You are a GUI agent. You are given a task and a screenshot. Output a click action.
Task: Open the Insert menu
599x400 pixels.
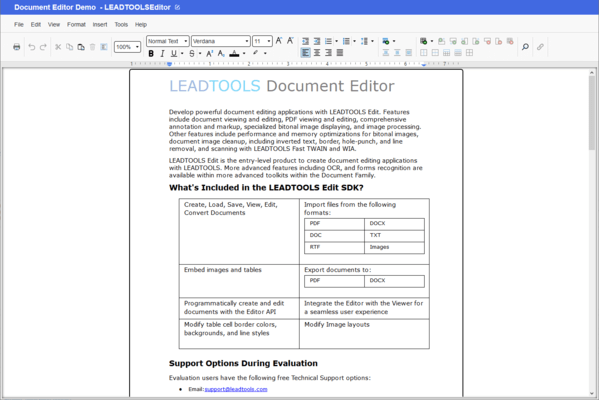click(100, 24)
